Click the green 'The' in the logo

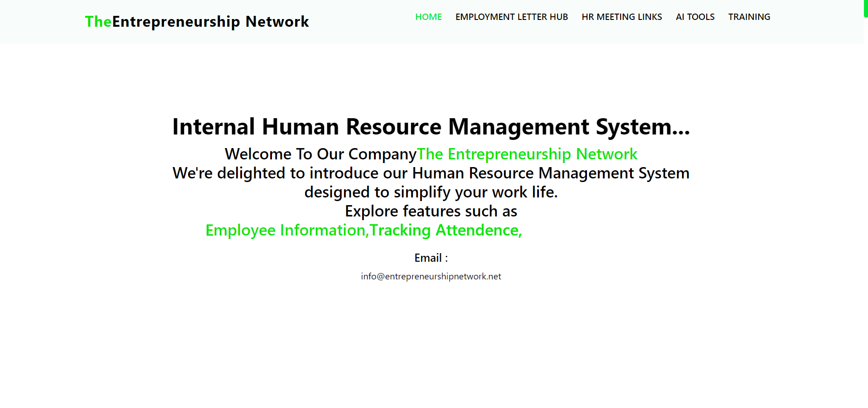tap(97, 21)
